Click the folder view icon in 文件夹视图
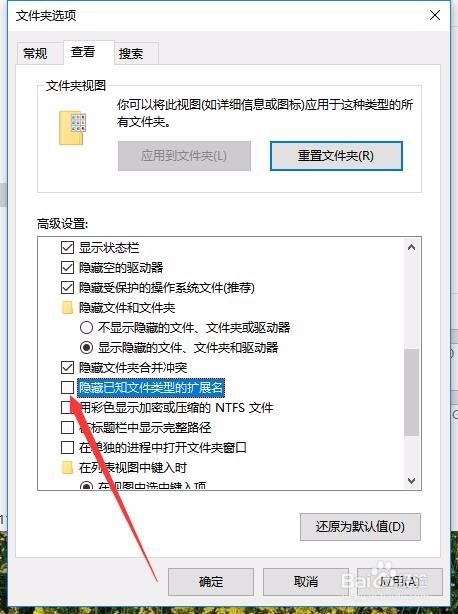 pos(72,128)
